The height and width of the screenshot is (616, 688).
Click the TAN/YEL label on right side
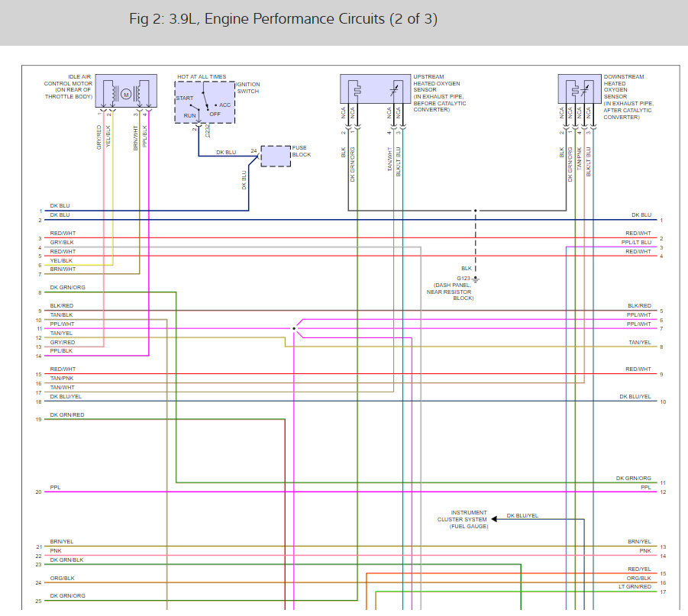coord(640,342)
